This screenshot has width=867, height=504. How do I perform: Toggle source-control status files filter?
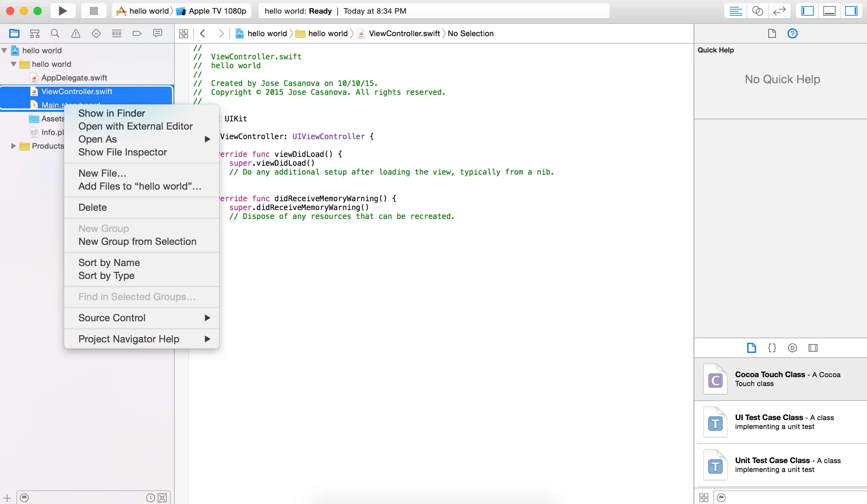pyautogui.click(x=162, y=498)
